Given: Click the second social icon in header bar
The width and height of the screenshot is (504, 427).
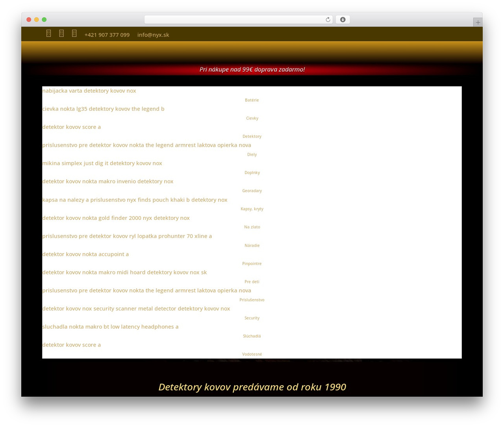Looking at the screenshot, I should point(61,33).
